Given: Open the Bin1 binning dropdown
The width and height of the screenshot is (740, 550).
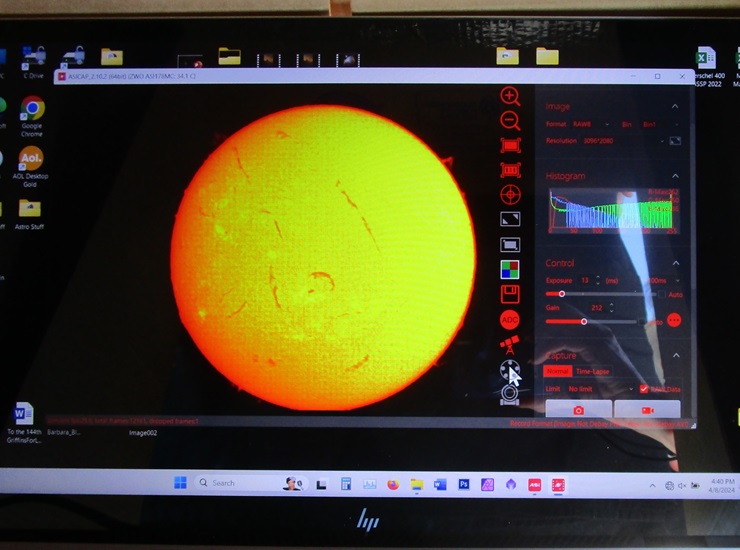Looking at the screenshot, I should click(661, 124).
